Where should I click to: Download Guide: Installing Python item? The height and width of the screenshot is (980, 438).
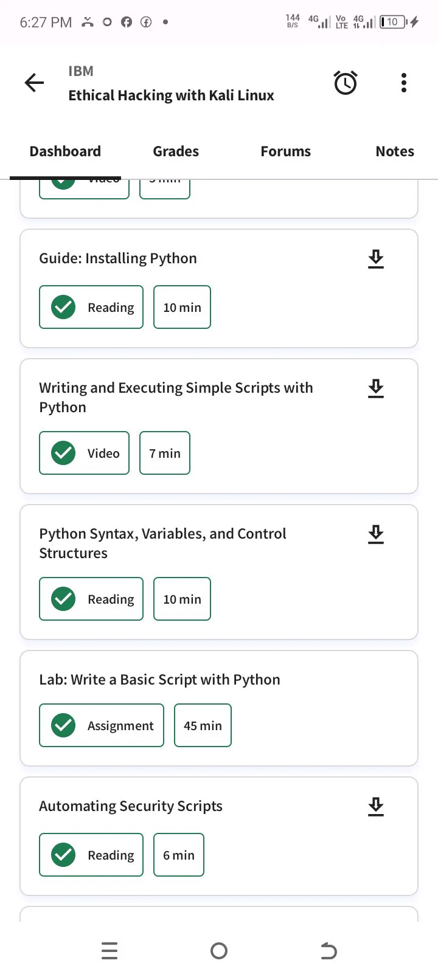[376, 259]
